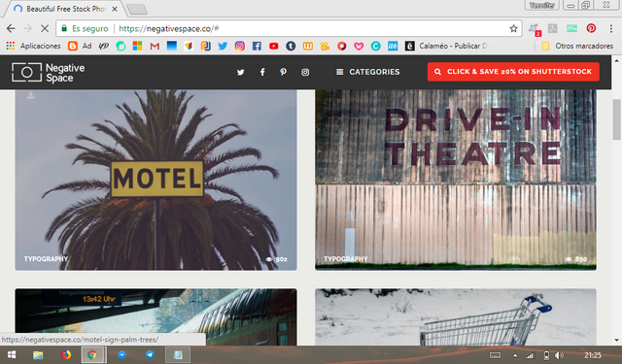Screen dimensions: 622x364
Task: Download the Motel palm tree photo
Action: [x=30, y=95]
